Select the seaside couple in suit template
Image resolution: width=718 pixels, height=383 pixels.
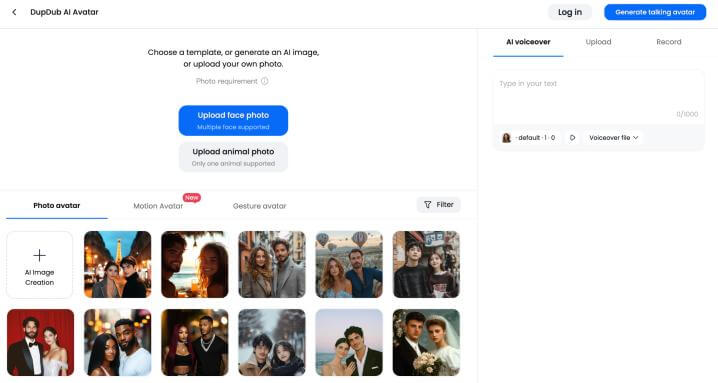tap(349, 342)
